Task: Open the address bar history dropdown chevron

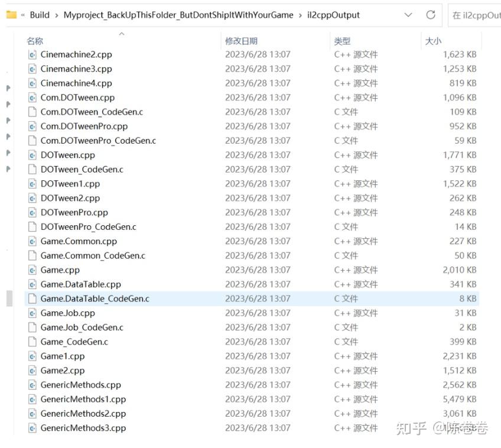Action: [x=408, y=15]
